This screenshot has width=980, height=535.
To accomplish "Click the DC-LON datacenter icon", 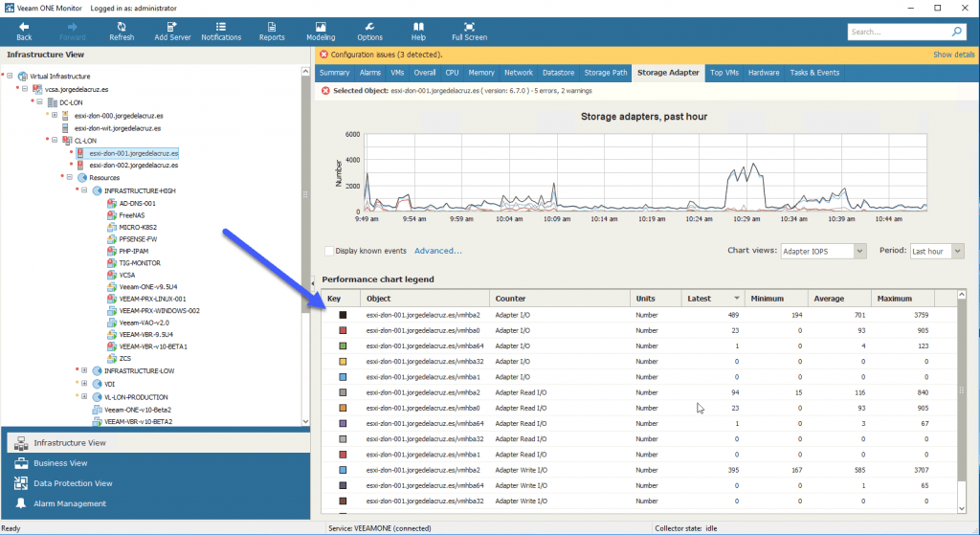I will pos(53,102).
